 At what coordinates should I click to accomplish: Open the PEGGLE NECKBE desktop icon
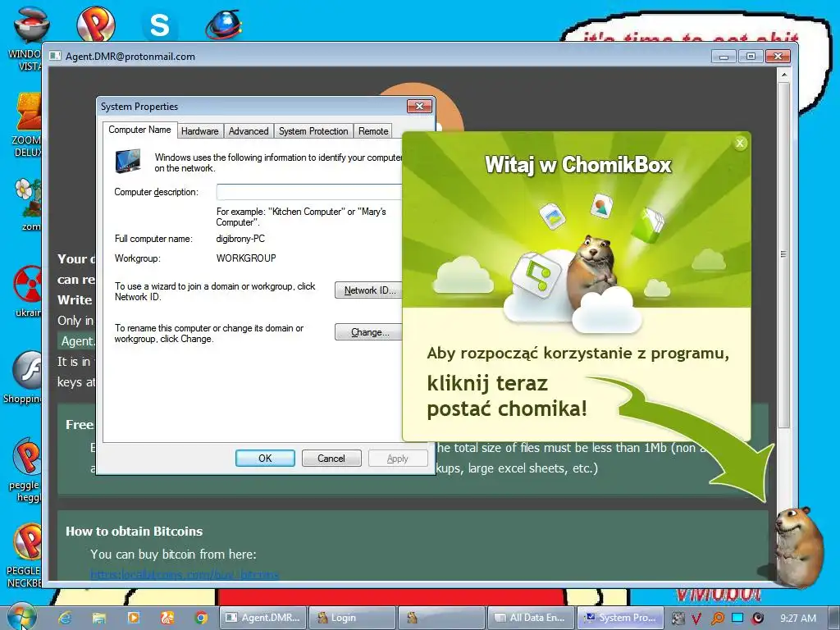coord(25,555)
